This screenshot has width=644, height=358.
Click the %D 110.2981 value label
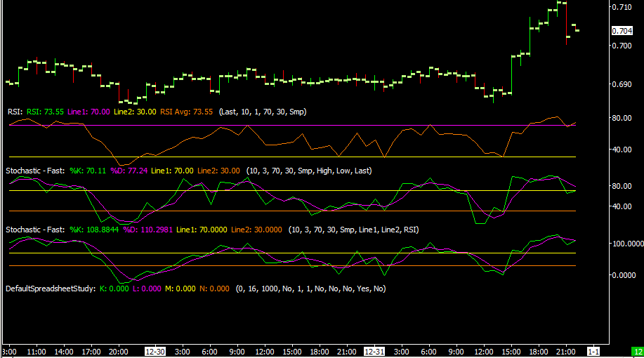click(x=148, y=230)
